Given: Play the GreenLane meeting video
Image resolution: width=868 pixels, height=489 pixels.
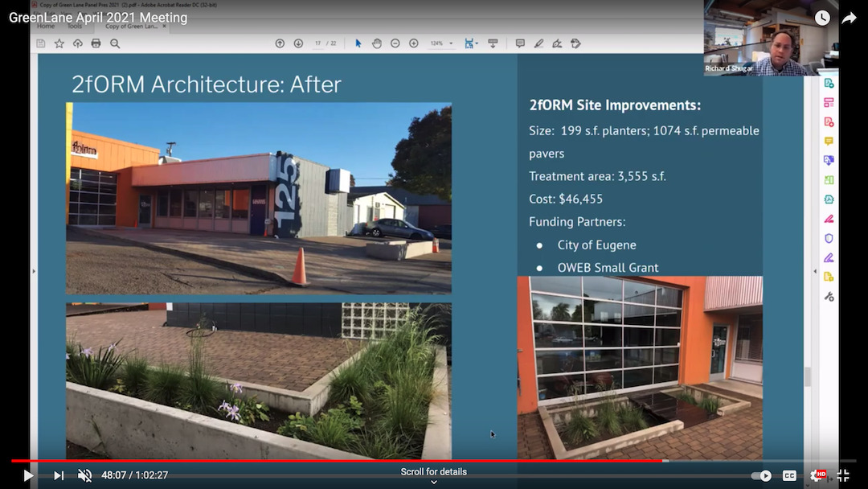Looking at the screenshot, I should point(27,475).
